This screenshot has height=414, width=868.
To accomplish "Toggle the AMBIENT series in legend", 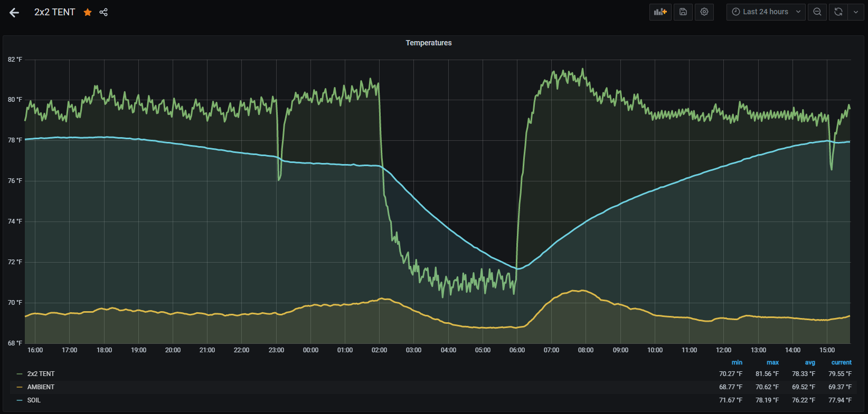I will click(x=41, y=387).
